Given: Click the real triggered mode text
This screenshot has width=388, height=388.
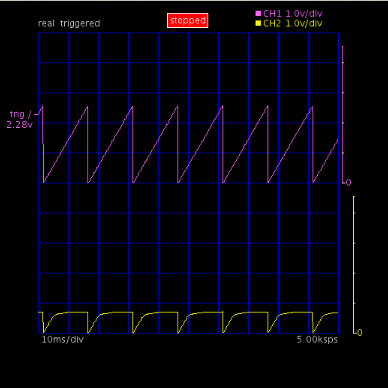Looking at the screenshot, I should click(69, 24).
